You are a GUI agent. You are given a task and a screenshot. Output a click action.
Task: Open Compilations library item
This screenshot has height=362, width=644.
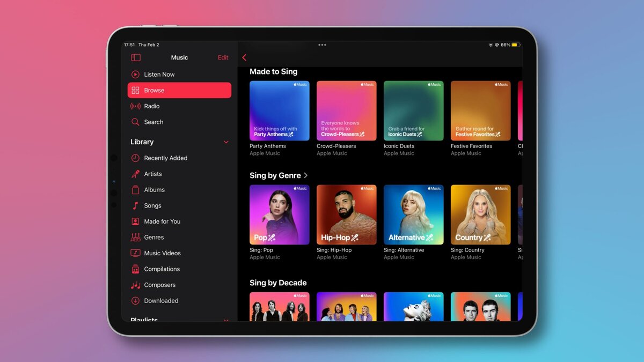(179, 269)
